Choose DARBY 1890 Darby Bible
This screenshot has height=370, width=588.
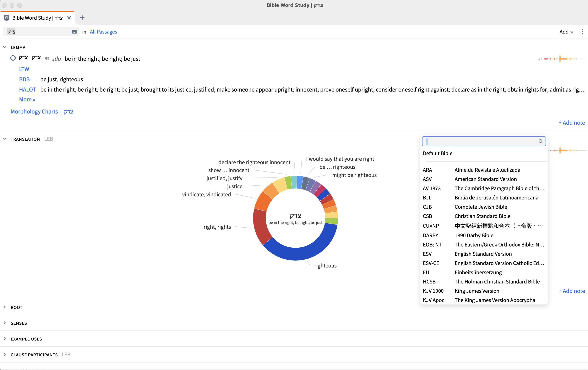pos(484,235)
